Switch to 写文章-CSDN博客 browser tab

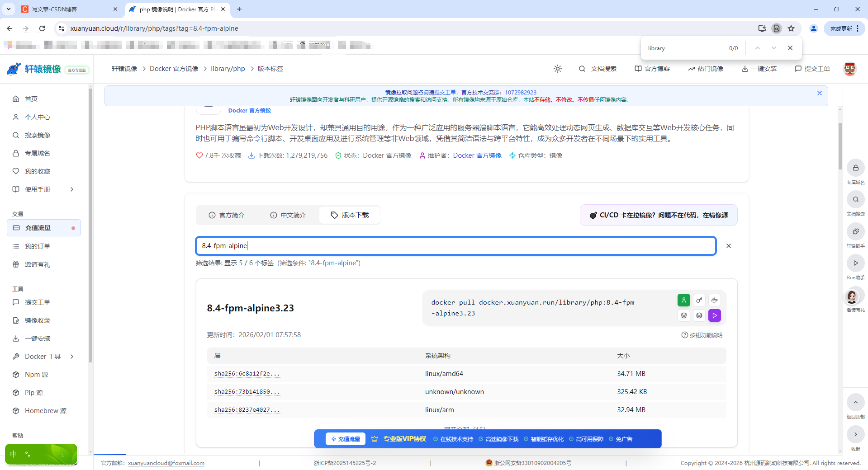click(69, 9)
